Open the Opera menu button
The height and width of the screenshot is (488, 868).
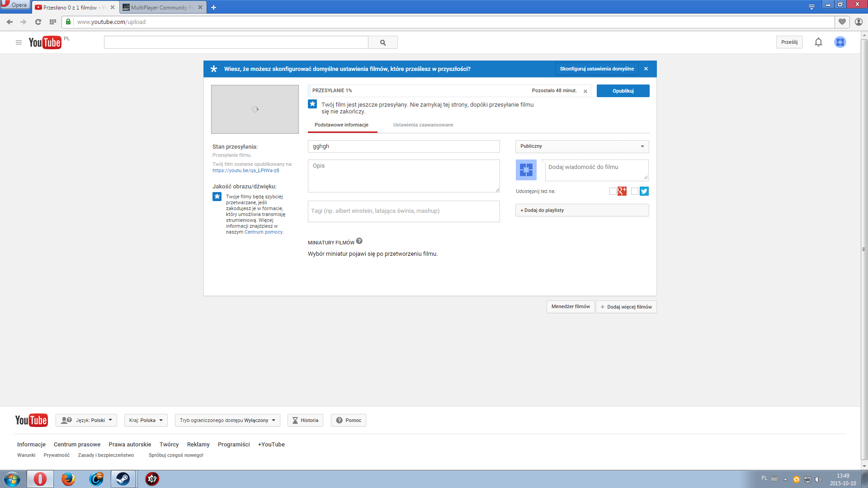(x=14, y=5)
